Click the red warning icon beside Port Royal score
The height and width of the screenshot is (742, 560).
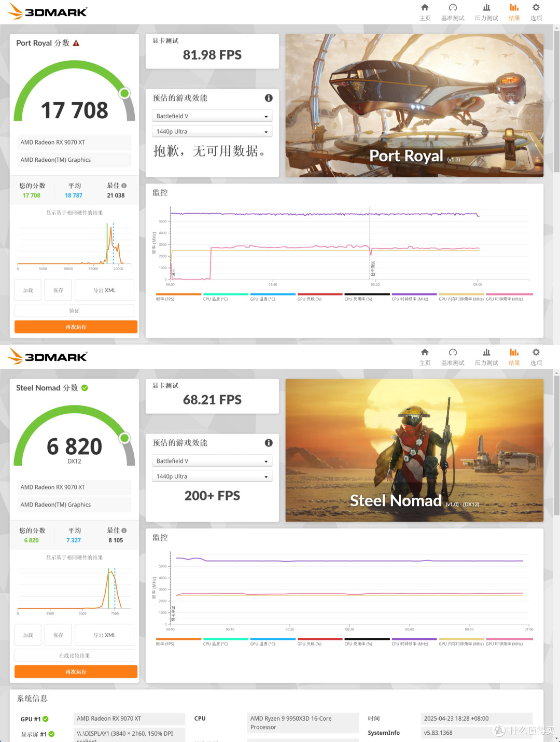(76, 43)
